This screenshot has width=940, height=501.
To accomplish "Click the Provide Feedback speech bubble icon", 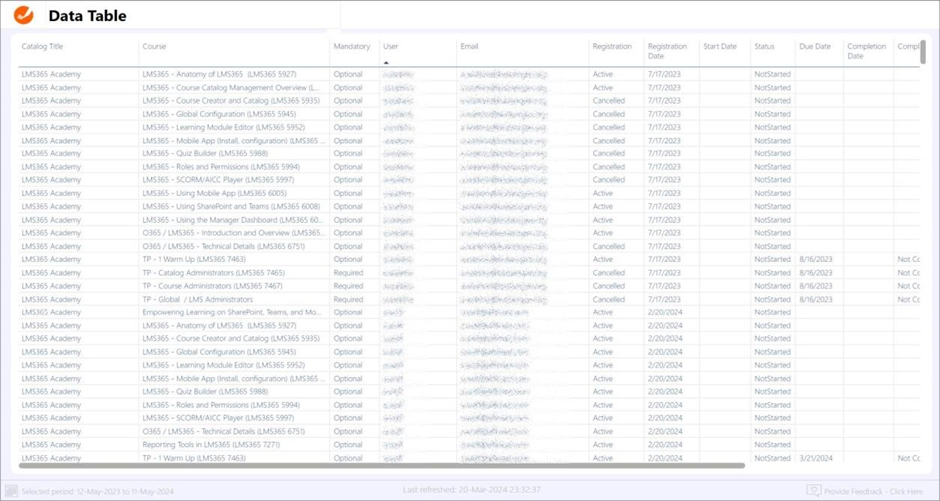I will [814, 491].
